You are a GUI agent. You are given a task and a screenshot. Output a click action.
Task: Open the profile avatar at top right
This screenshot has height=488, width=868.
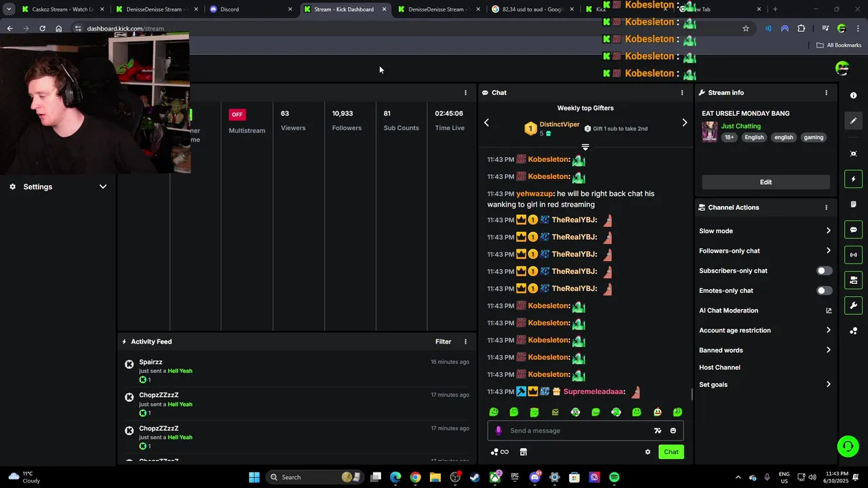[x=842, y=68]
